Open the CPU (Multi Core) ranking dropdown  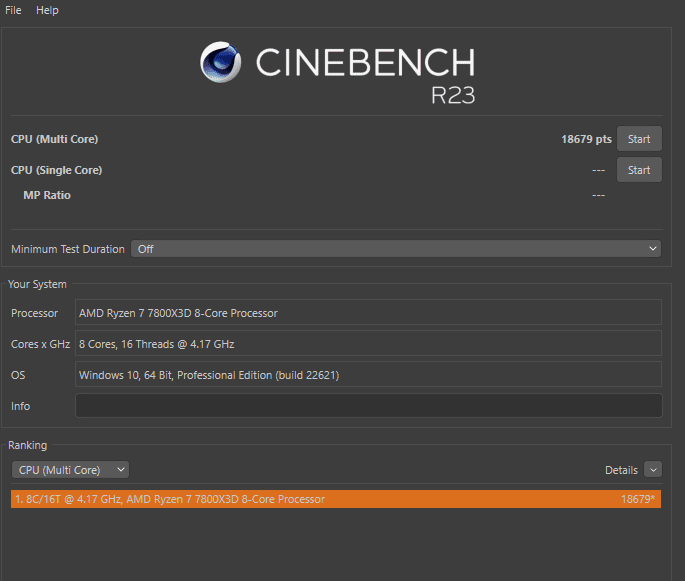click(x=70, y=470)
